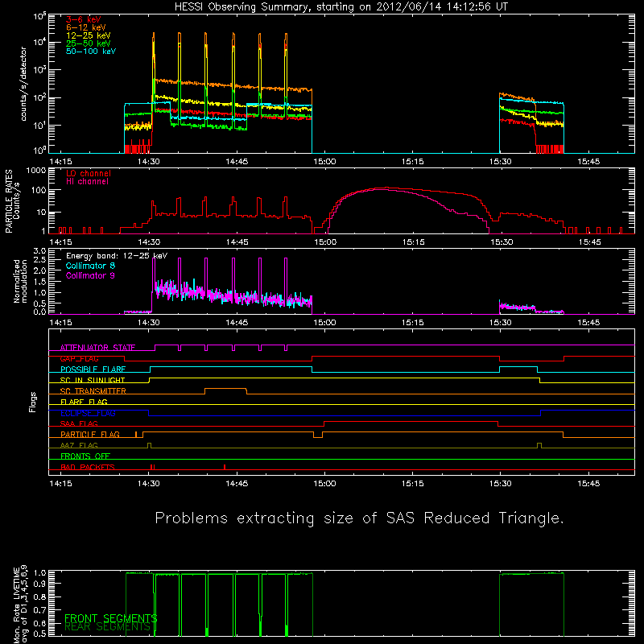The height and width of the screenshot is (644, 644).
Task: Click the PARTICLE RATES axis title
Action: tap(12, 201)
